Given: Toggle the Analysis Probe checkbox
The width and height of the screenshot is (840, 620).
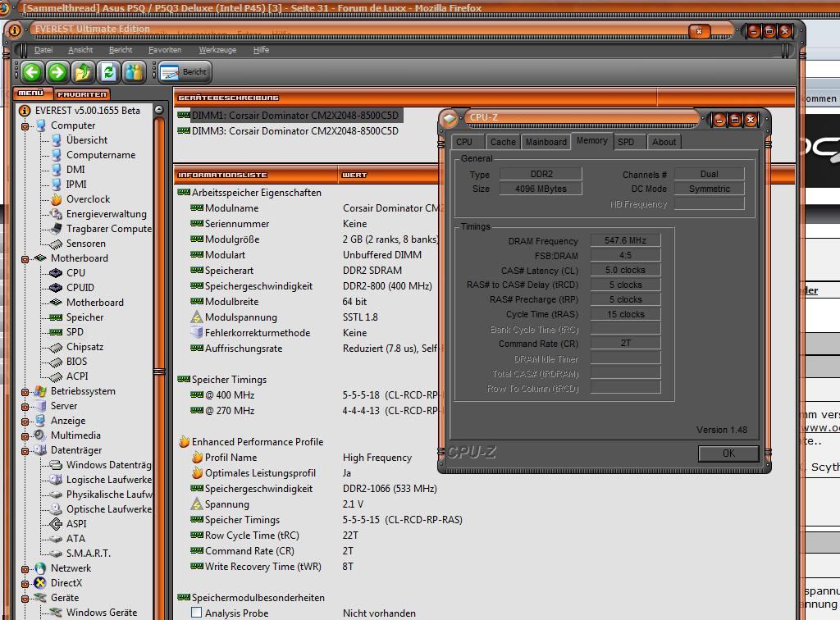Looking at the screenshot, I should 197,613.
